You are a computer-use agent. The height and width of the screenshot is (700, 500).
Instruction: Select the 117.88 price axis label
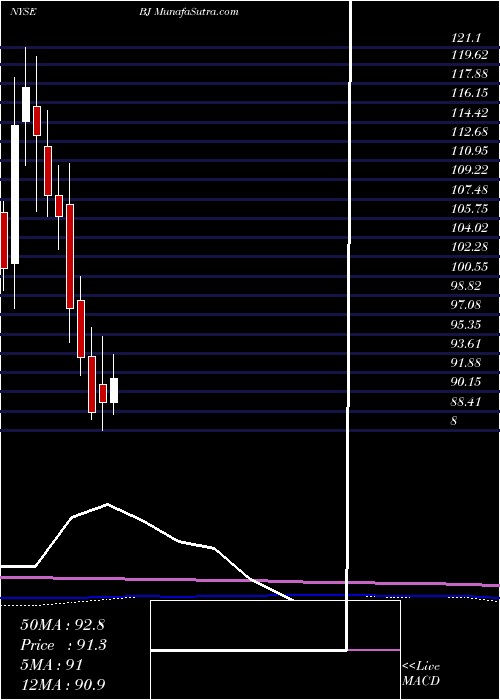click(x=469, y=74)
